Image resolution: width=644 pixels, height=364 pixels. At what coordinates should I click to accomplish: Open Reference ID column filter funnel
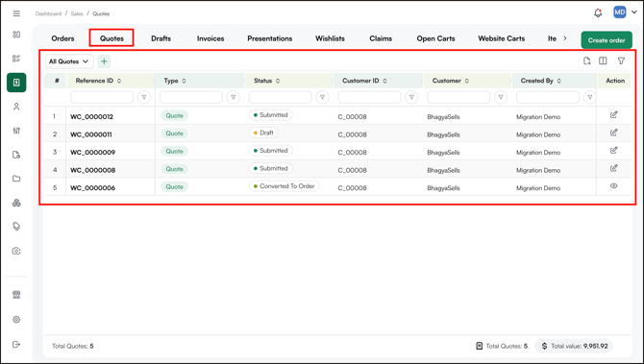coord(144,97)
